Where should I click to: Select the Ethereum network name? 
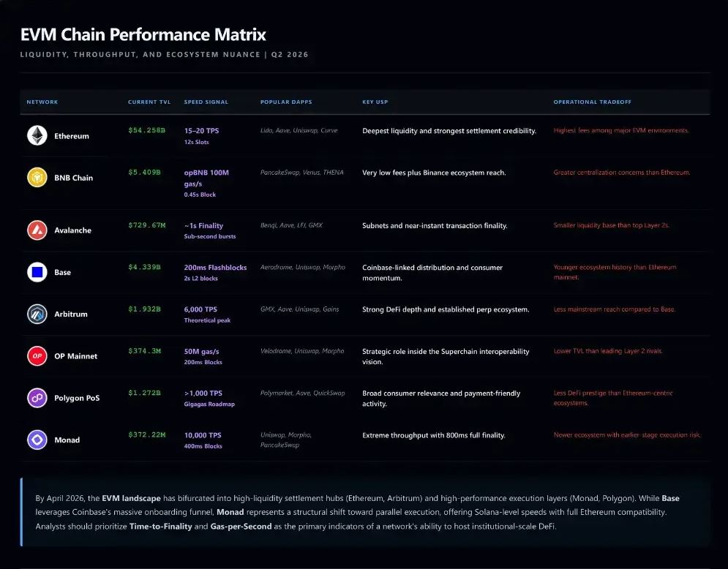click(72, 136)
